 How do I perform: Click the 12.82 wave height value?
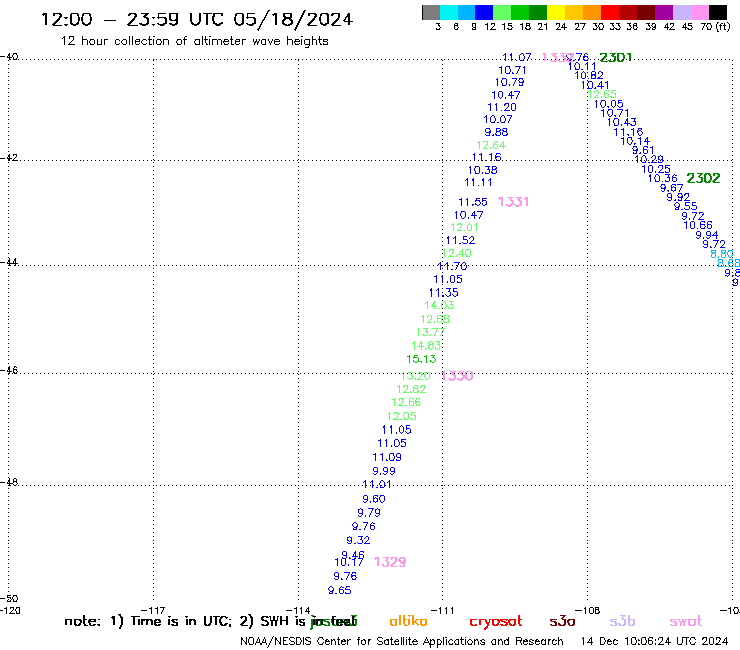pyautogui.click(x=411, y=389)
